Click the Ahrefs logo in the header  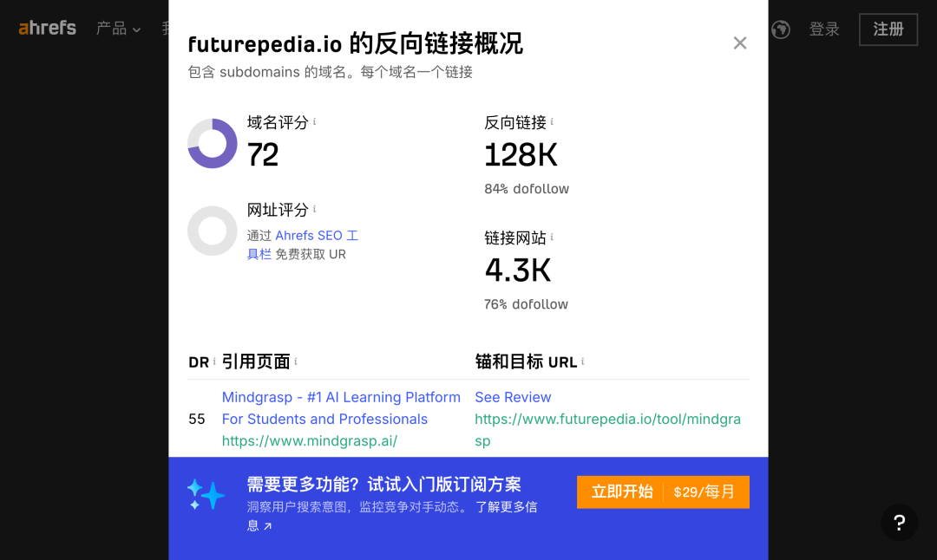48,28
